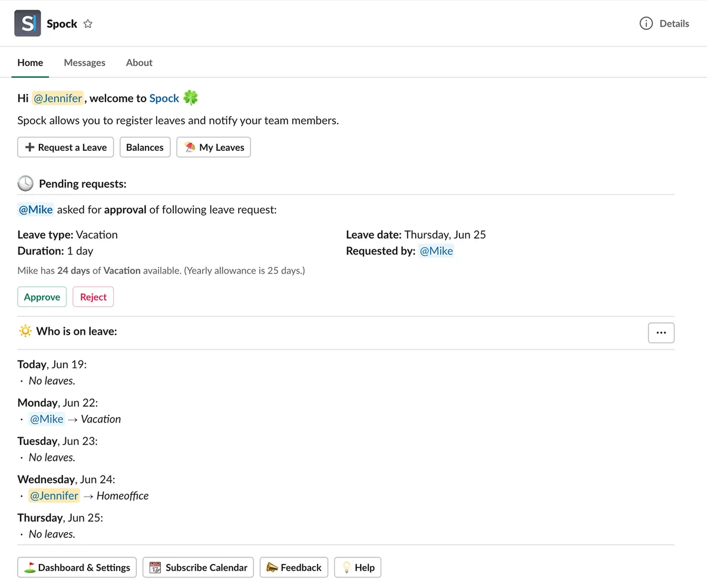
Task: Select the Home tab
Action: click(30, 62)
